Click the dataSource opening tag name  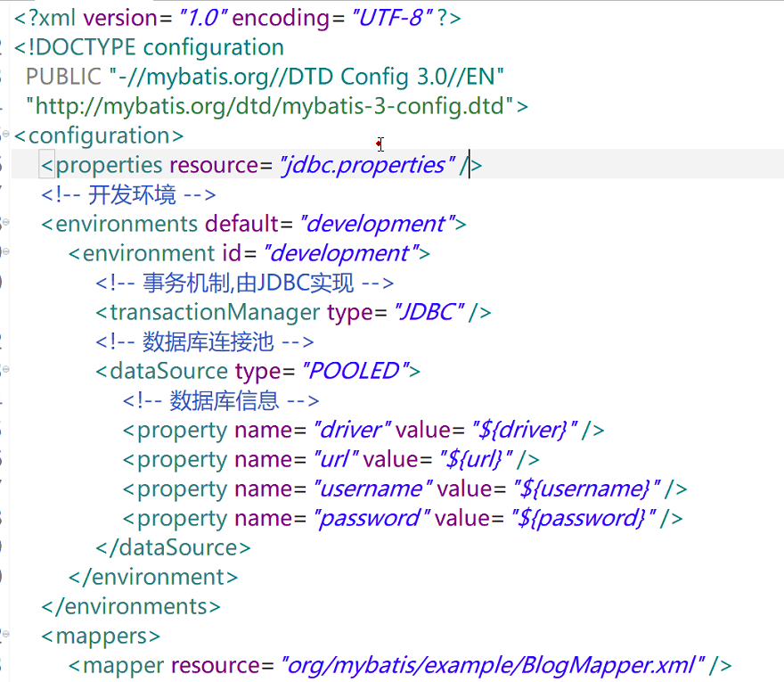pos(168,371)
